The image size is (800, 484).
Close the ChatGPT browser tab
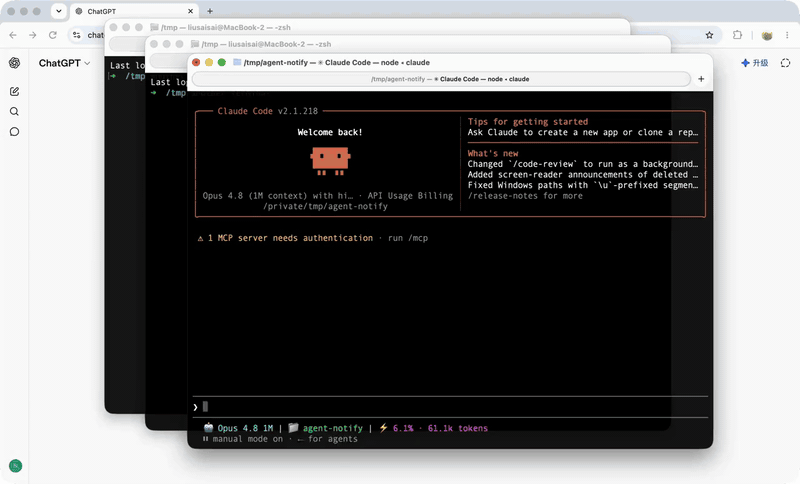click(x=190, y=11)
